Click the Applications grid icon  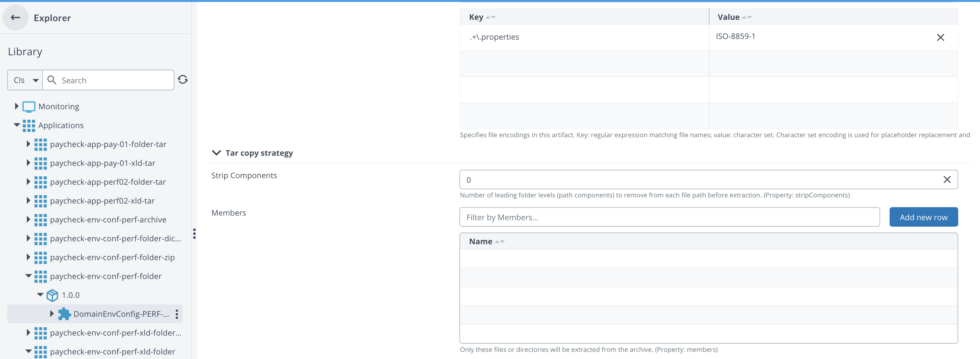[29, 126]
